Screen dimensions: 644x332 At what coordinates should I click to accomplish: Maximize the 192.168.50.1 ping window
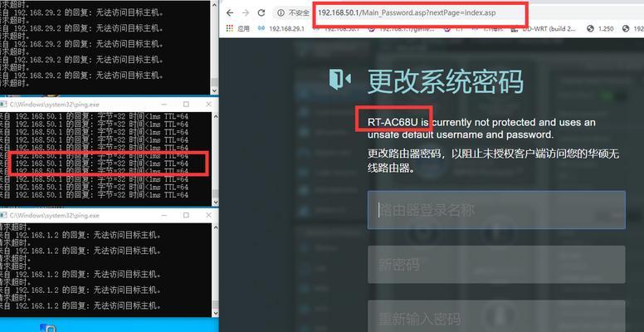click(x=186, y=105)
